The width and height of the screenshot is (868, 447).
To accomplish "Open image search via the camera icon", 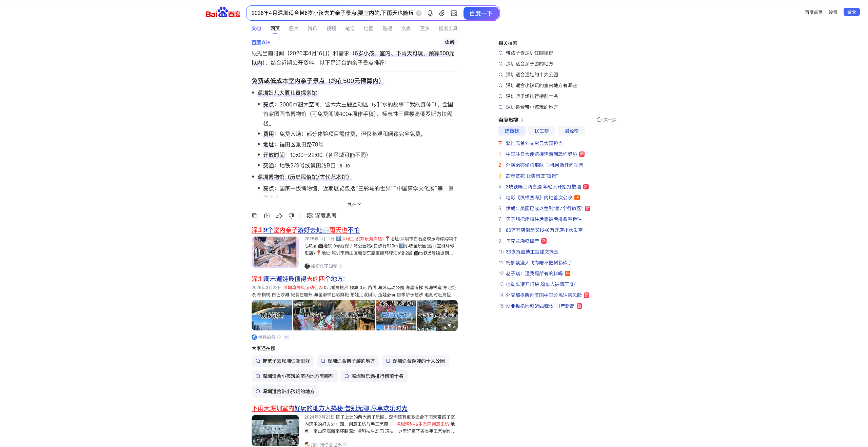I will pos(454,13).
